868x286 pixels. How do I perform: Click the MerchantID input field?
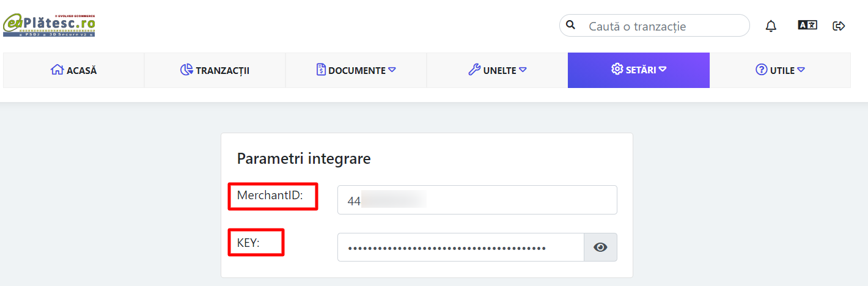[477, 200]
